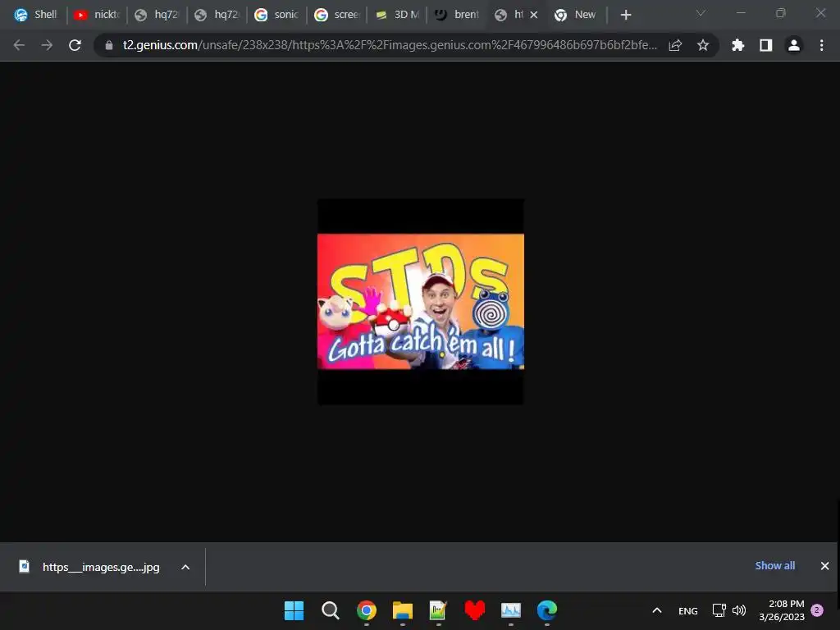This screenshot has height=630, width=840.
Task: Go forward to the next page
Action: pyautogui.click(x=47, y=46)
